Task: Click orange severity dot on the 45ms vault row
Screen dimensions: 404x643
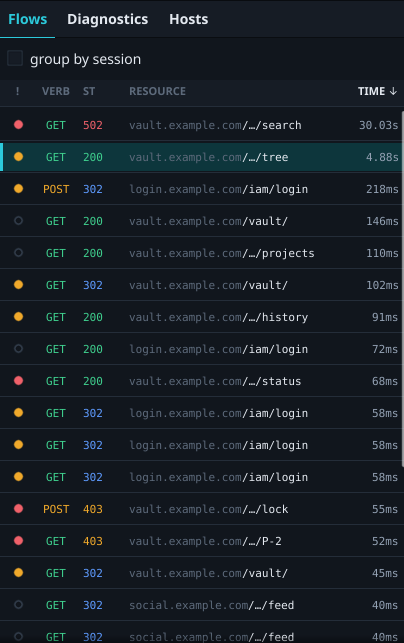Action: [x=18, y=572]
